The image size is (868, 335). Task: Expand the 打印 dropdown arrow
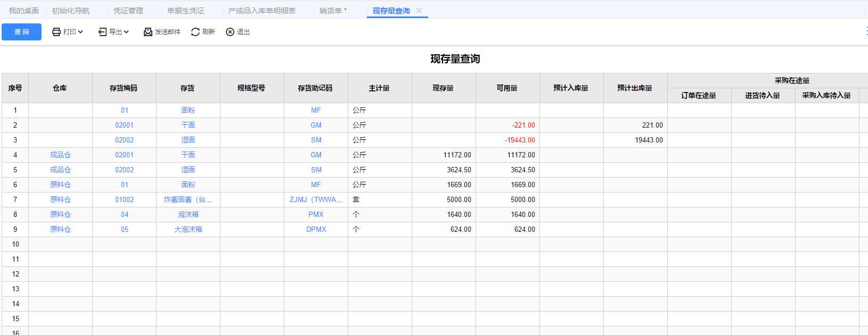click(80, 32)
